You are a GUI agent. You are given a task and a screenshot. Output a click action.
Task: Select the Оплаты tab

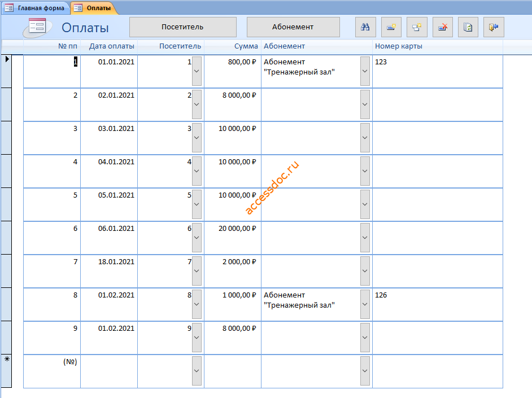tap(94, 8)
